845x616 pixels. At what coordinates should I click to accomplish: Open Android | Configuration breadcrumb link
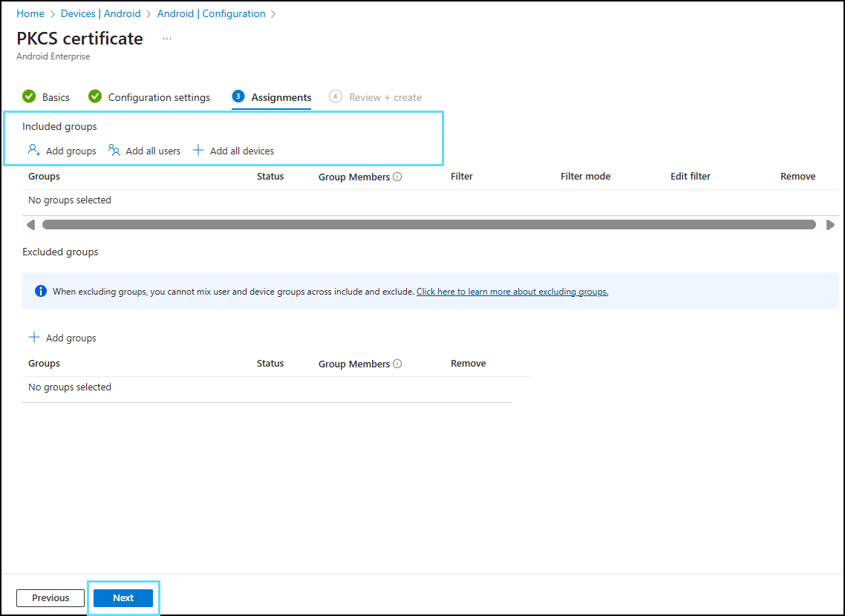coord(211,13)
